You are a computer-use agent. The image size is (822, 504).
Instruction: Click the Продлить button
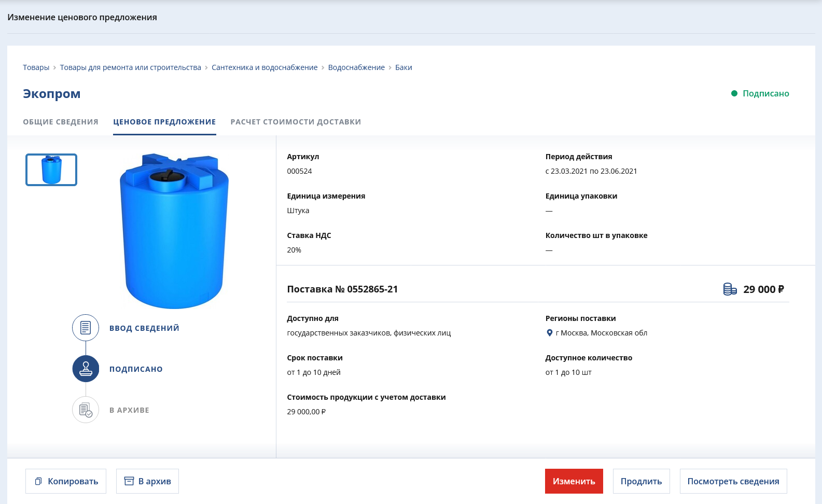coord(642,481)
